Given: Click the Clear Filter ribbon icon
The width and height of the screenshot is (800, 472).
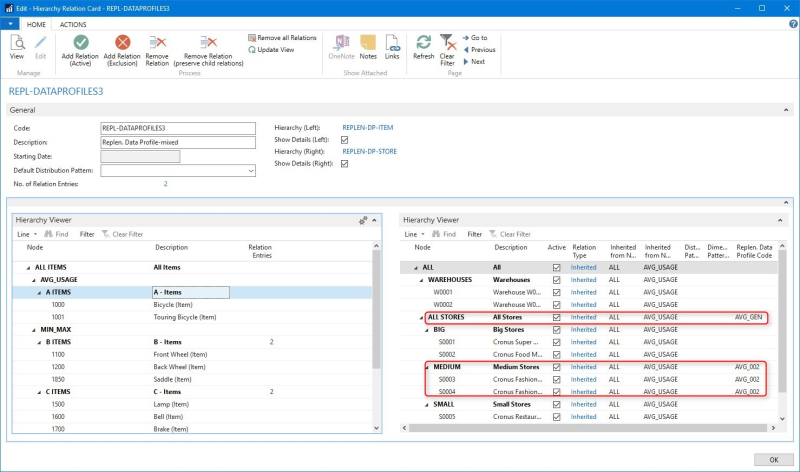Looking at the screenshot, I should pos(448,43).
